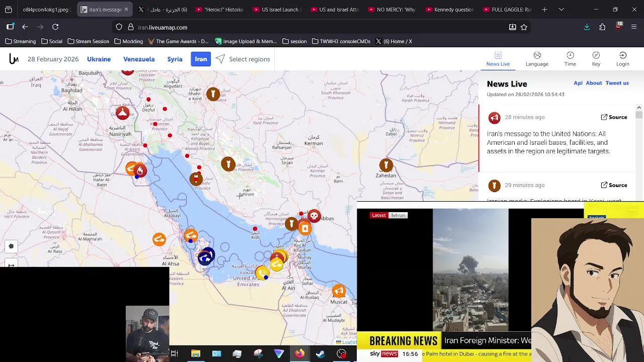Click the red megaphone icon on first news item

point(494,118)
